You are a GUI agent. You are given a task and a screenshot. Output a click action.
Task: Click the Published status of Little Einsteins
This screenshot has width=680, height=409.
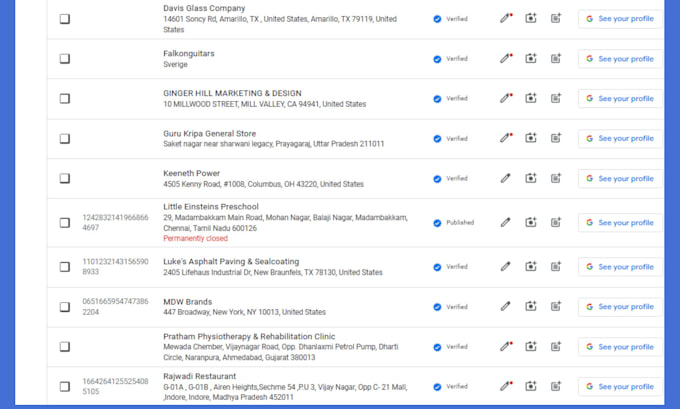[x=460, y=222]
